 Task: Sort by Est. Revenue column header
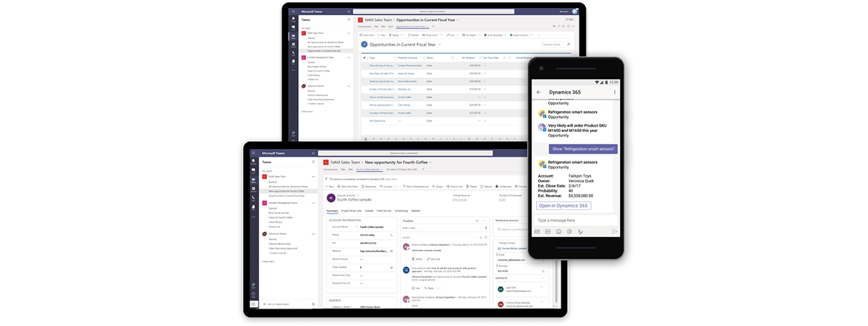(x=468, y=58)
